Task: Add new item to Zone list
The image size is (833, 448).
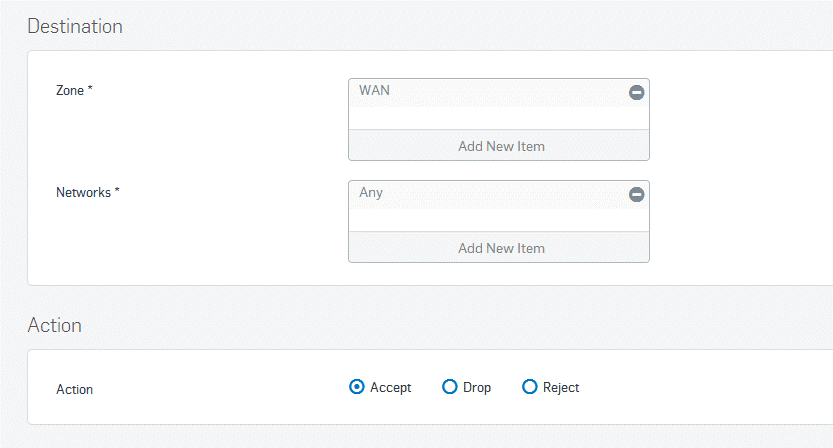Action: pos(499,146)
